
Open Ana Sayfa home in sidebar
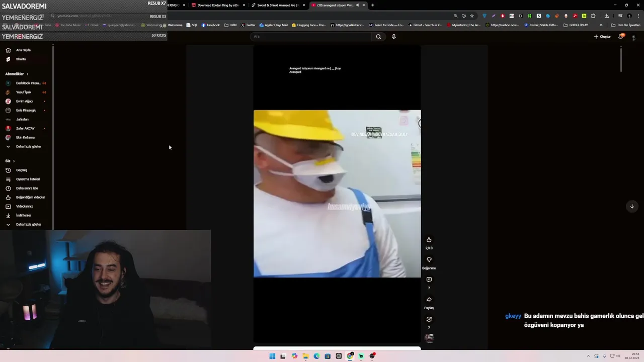[26, 50]
